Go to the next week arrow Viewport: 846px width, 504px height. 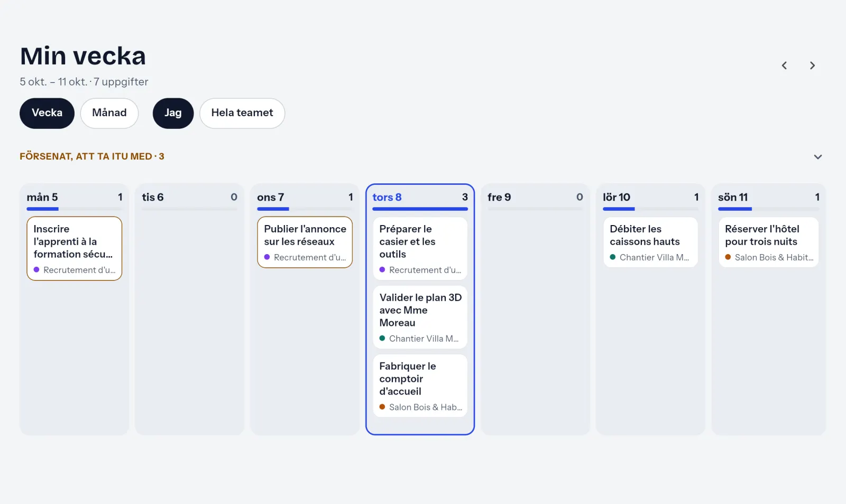pyautogui.click(x=812, y=66)
